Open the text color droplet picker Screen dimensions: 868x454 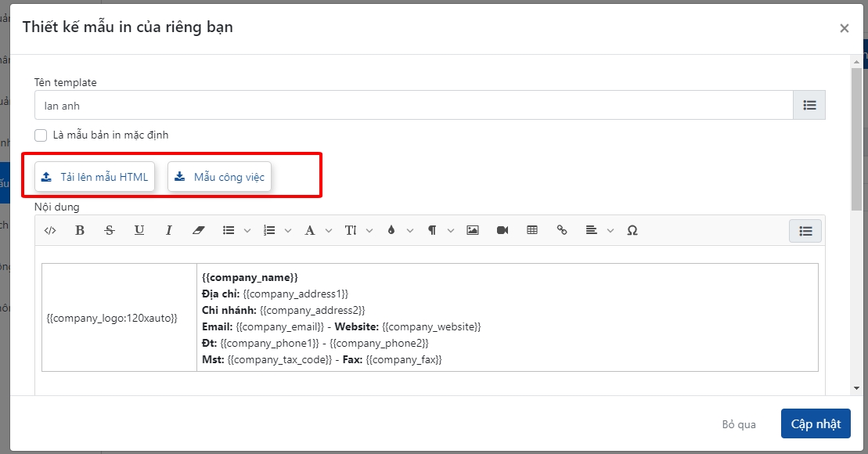[x=391, y=230]
